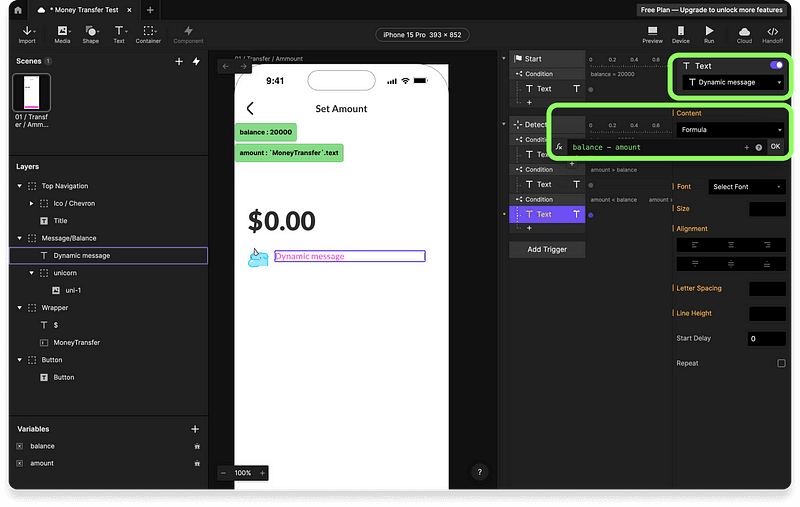Open the Device option
The image size is (800, 507).
pos(681,35)
